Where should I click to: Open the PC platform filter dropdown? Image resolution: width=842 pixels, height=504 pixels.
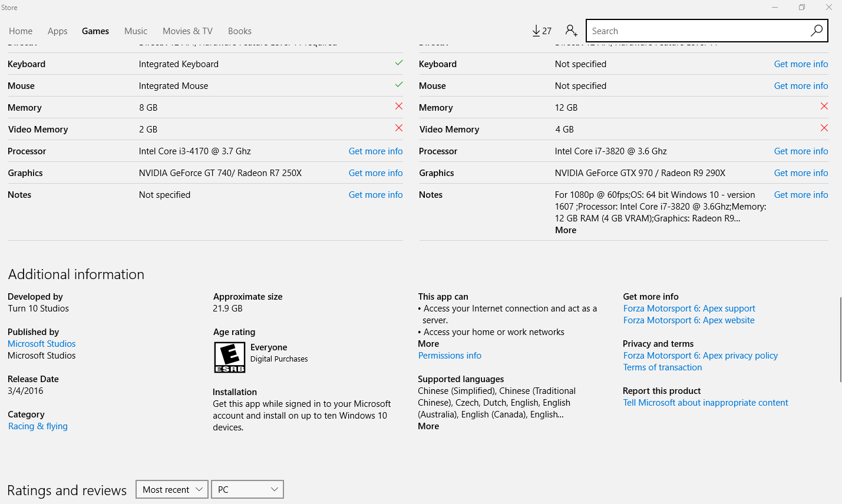(x=247, y=489)
